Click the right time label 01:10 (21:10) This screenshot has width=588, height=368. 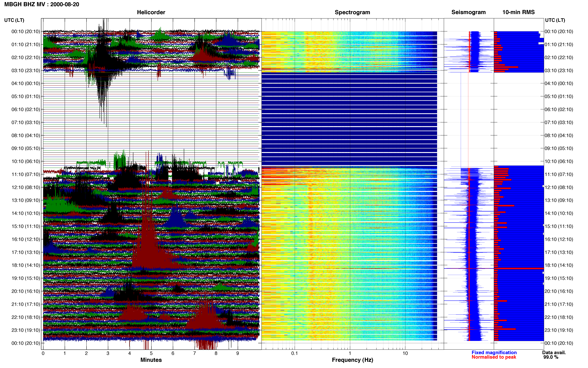[559, 45]
